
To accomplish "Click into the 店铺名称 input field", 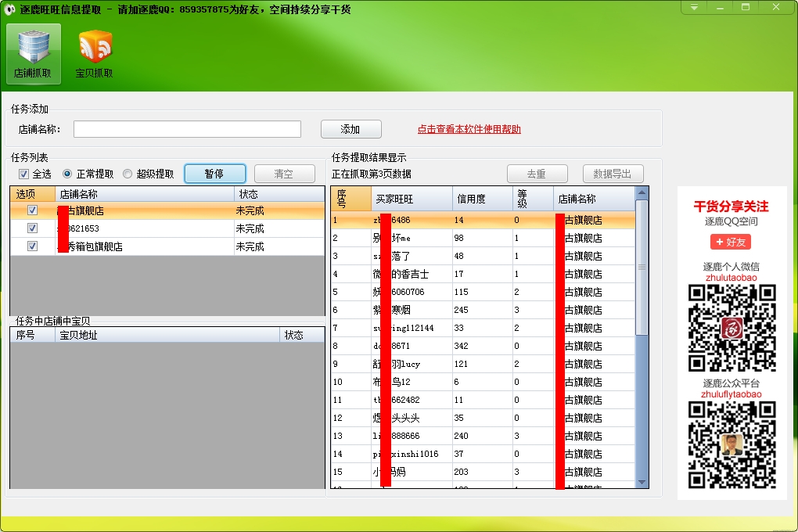I will point(187,129).
